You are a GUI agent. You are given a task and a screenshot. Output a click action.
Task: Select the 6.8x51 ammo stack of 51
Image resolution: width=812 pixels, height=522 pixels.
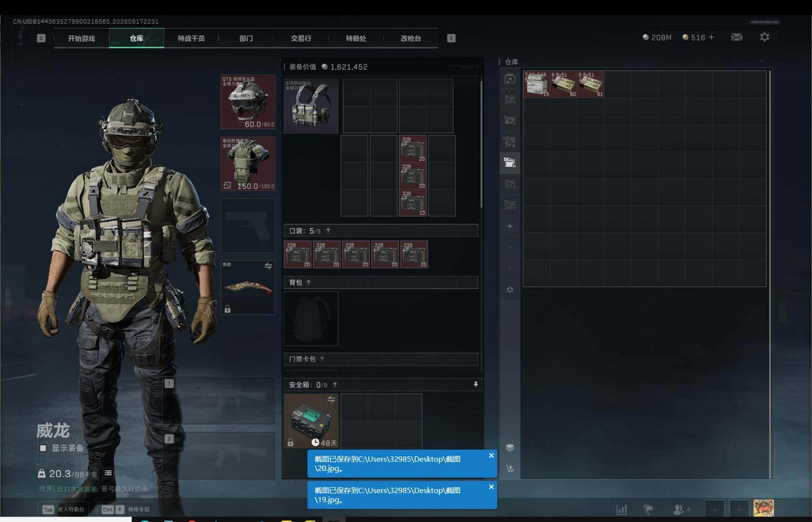tap(591, 85)
